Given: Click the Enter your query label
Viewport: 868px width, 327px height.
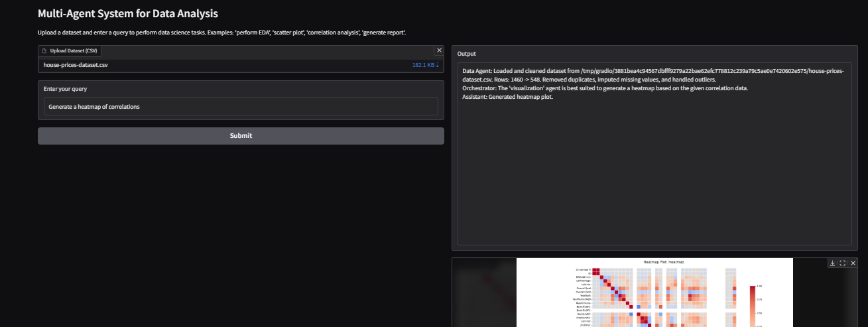Looking at the screenshot, I should pos(65,89).
